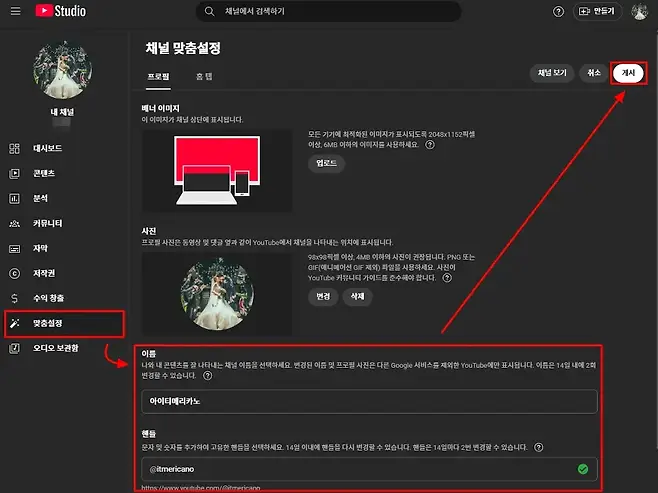
Task: Click the 만들기 create button
Action: 597,11
